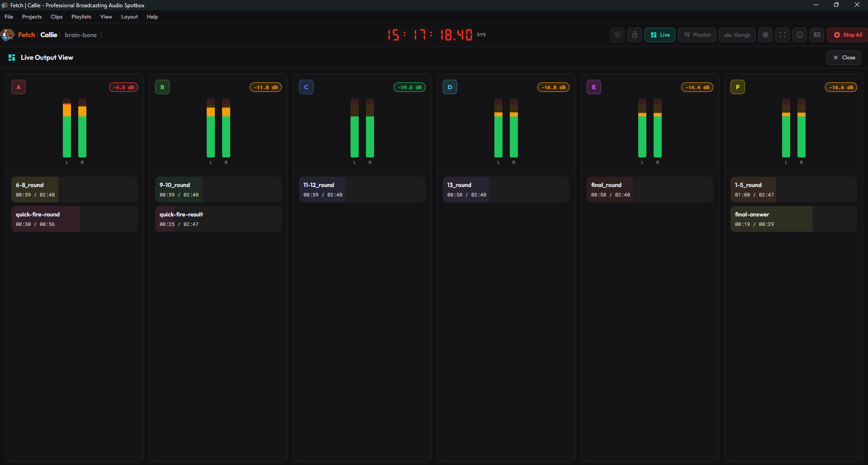The image size is (868, 465).
Task: Open the Layout menu
Action: pyautogui.click(x=129, y=17)
